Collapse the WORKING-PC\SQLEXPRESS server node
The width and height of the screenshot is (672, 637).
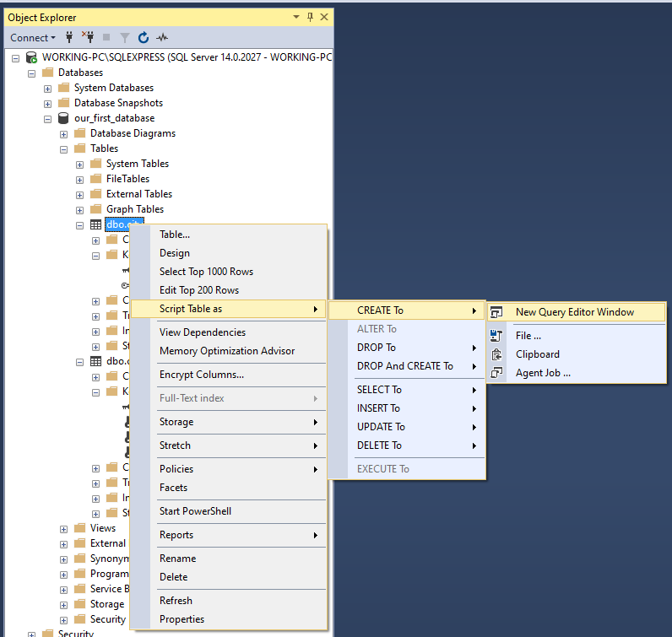(x=16, y=58)
